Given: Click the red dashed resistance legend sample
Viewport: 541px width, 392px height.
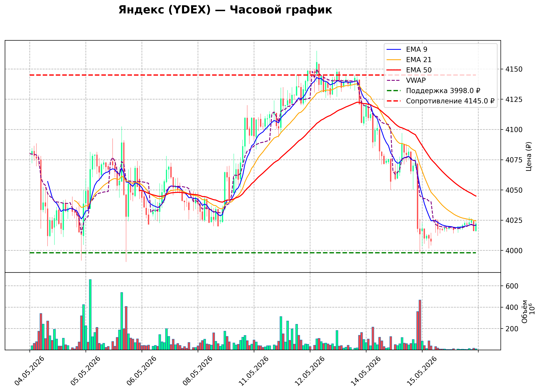Looking at the screenshot, I should click(394, 101).
